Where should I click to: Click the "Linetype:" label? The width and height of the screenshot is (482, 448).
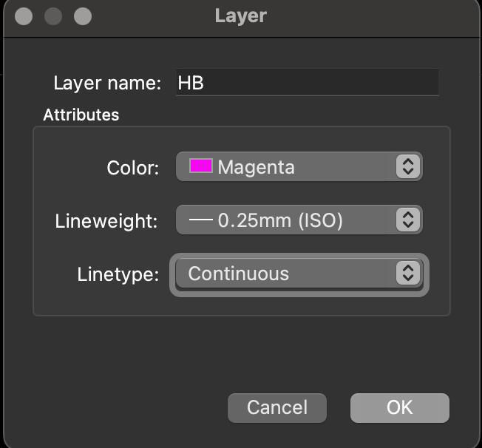[118, 274]
